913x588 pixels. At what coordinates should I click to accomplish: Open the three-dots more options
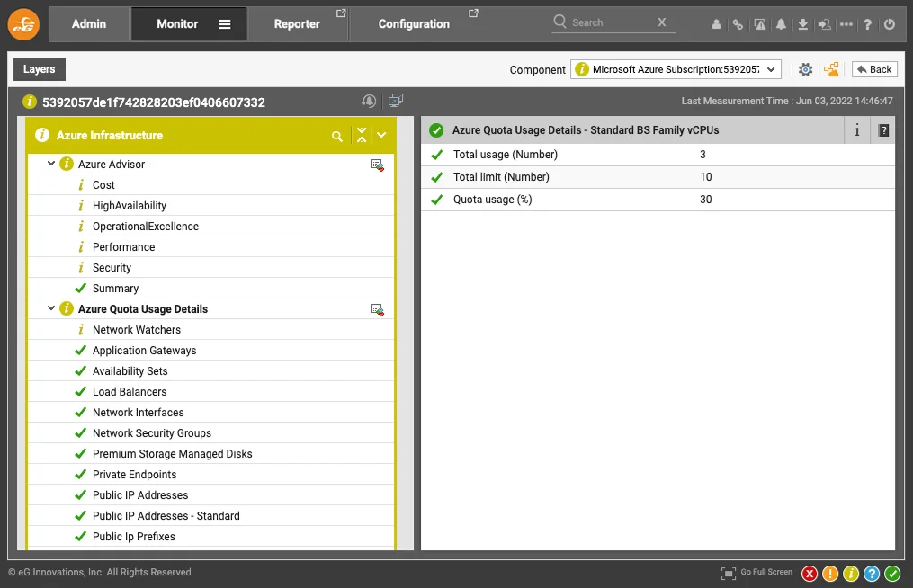pyautogui.click(x=846, y=24)
